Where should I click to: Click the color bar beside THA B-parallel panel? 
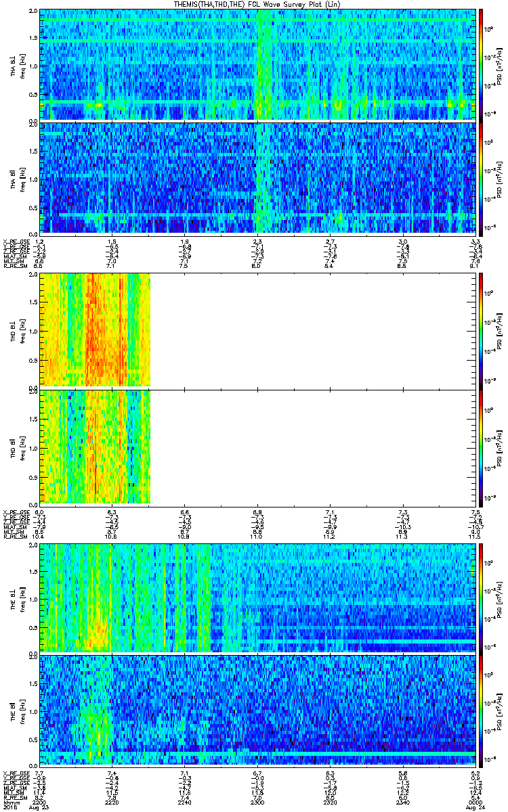point(481,178)
